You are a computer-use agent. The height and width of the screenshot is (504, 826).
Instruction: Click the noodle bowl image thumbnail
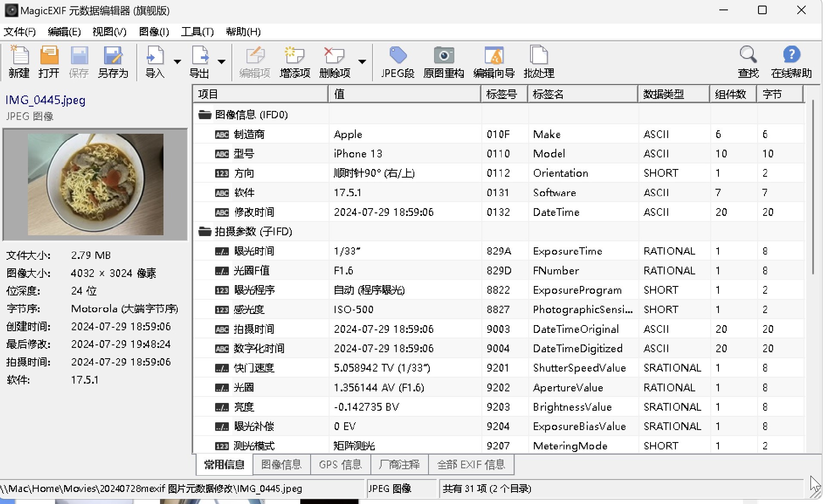pyautogui.click(x=96, y=184)
